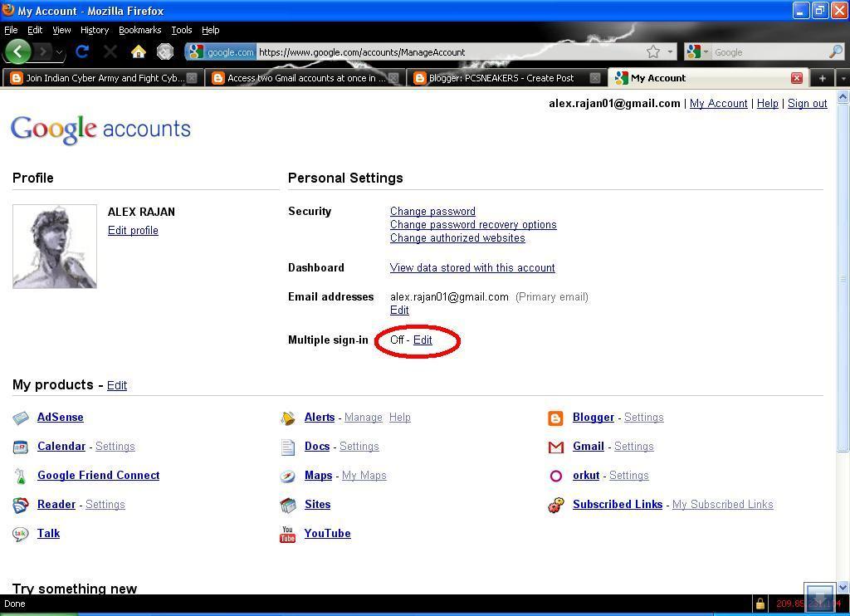Click the new tab plus button
Image resolution: width=850 pixels, height=616 pixels.
(821, 77)
